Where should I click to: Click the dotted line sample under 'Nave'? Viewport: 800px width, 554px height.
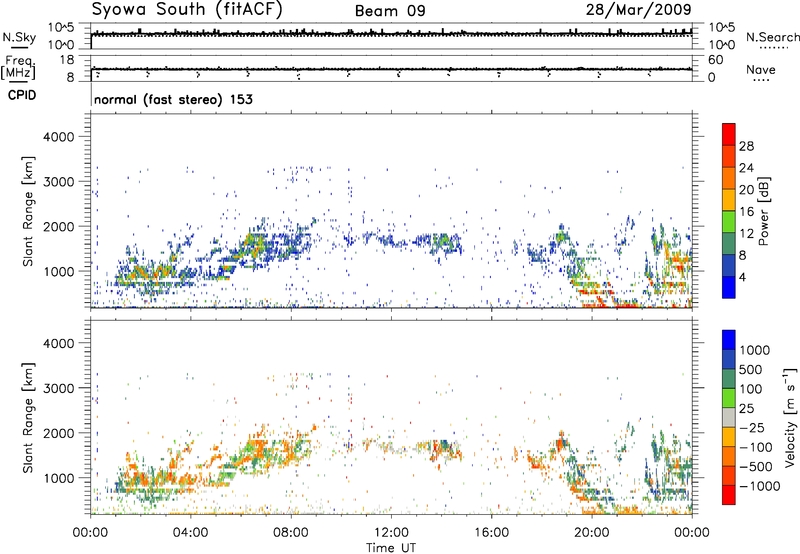click(762, 81)
